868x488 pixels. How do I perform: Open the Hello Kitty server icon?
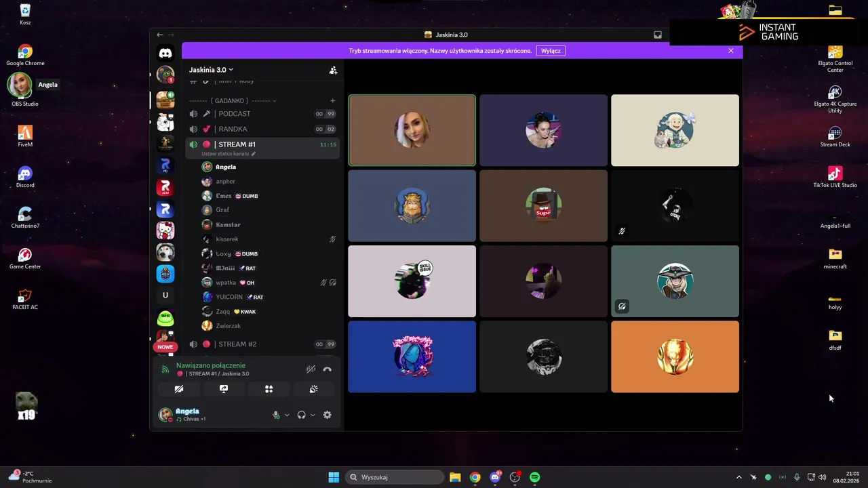pos(165,230)
